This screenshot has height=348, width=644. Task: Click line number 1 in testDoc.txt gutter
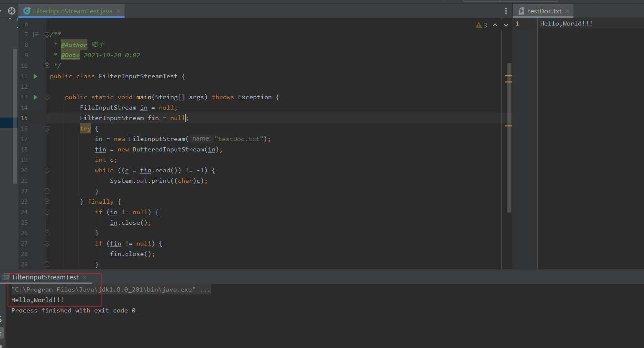(x=517, y=23)
